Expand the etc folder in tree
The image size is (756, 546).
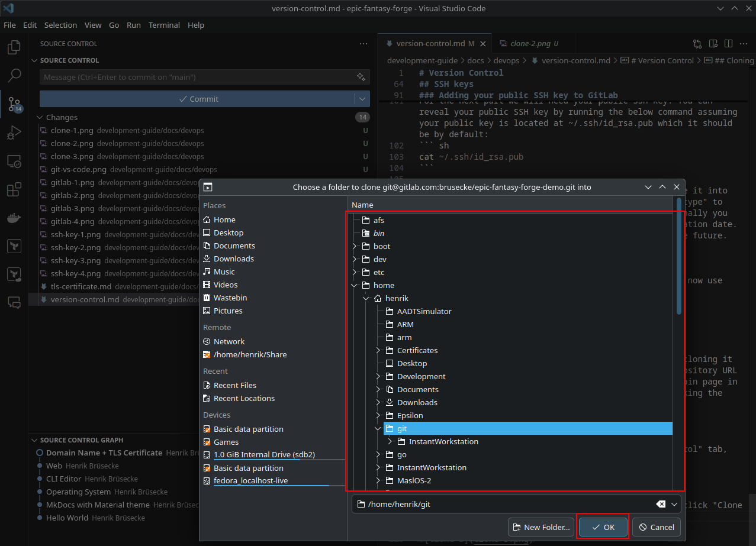tap(355, 272)
